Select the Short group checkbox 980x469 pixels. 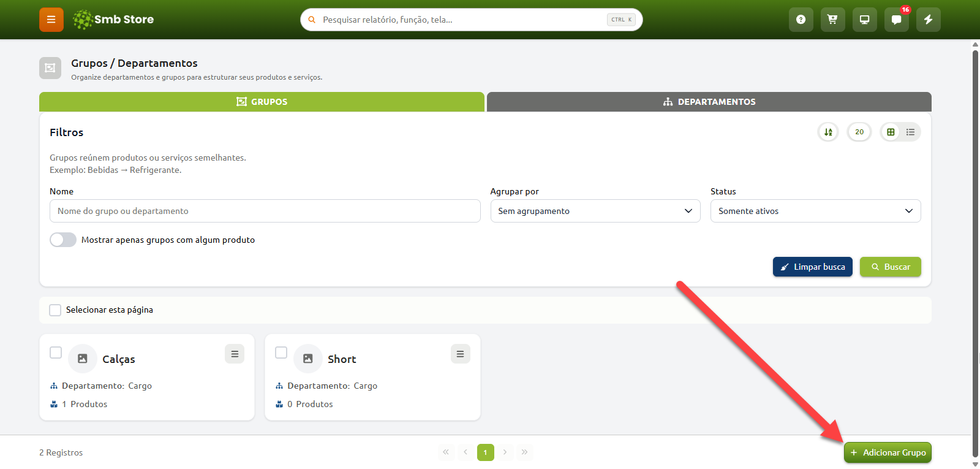point(281,353)
